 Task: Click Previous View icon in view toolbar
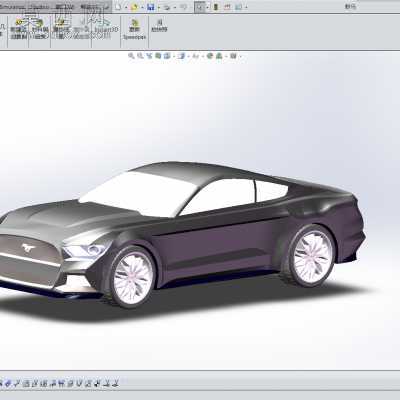(x=150, y=56)
